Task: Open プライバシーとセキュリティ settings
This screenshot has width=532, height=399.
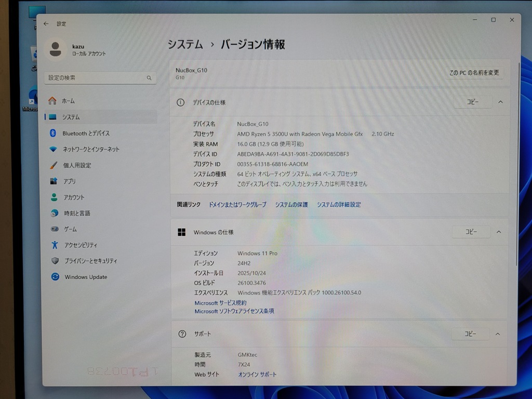Action: point(90,261)
